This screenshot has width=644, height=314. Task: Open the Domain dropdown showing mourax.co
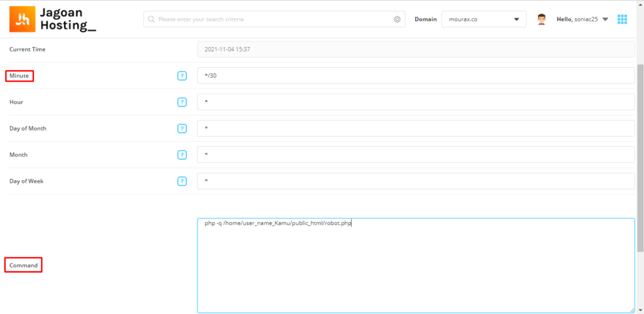(484, 19)
